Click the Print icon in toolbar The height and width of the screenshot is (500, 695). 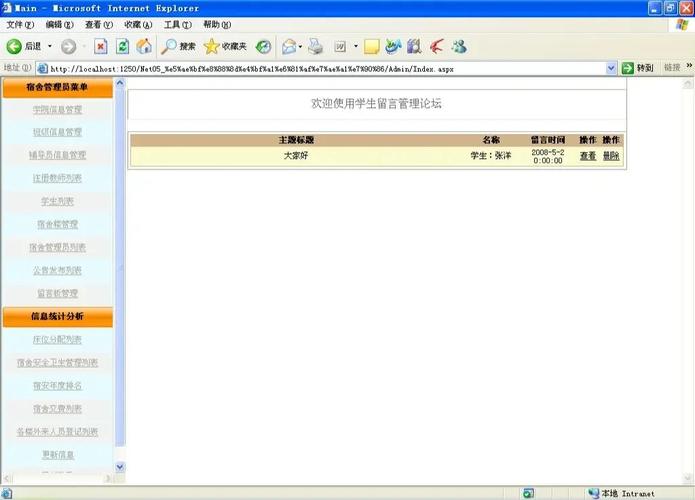pyautogui.click(x=316, y=46)
